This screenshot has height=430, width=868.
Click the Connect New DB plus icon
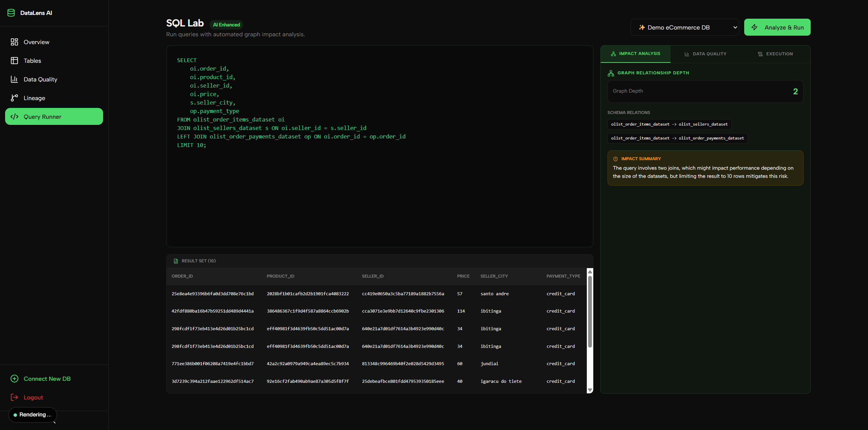[x=14, y=378]
